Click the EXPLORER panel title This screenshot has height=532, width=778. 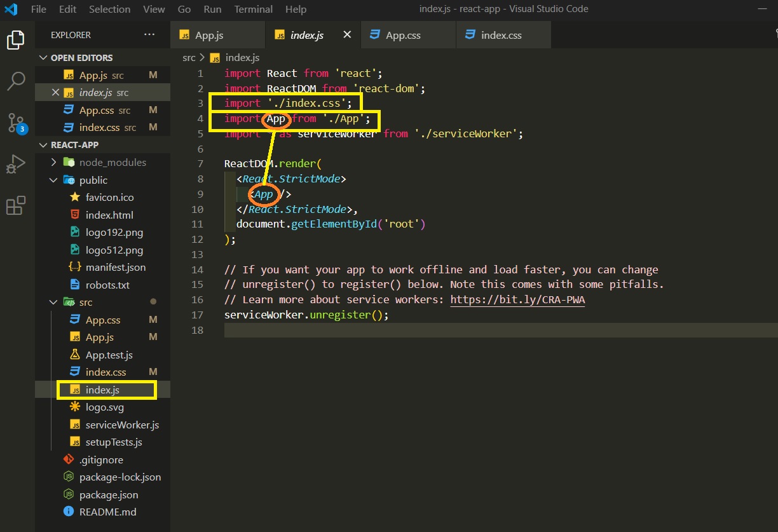[71, 35]
